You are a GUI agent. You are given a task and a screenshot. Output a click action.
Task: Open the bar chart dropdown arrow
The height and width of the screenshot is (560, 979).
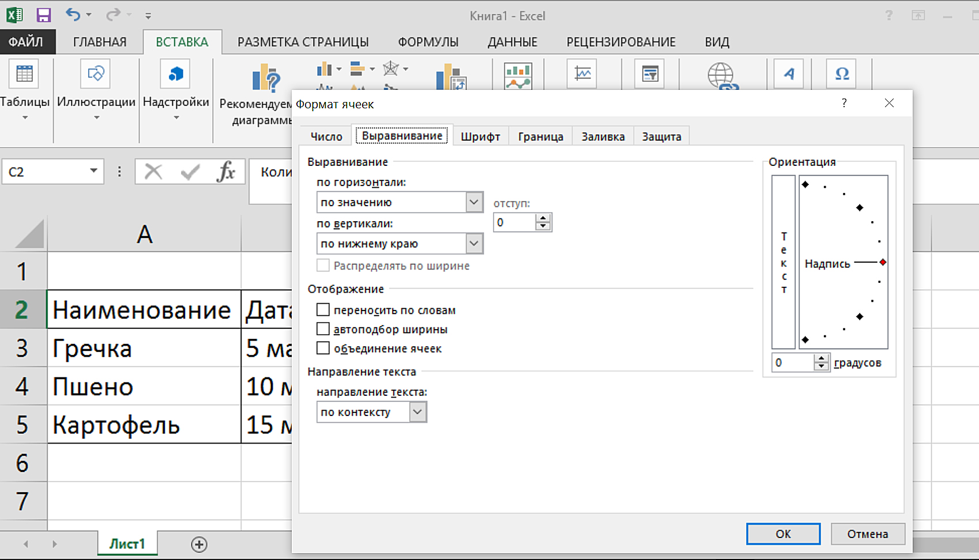[x=372, y=69]
